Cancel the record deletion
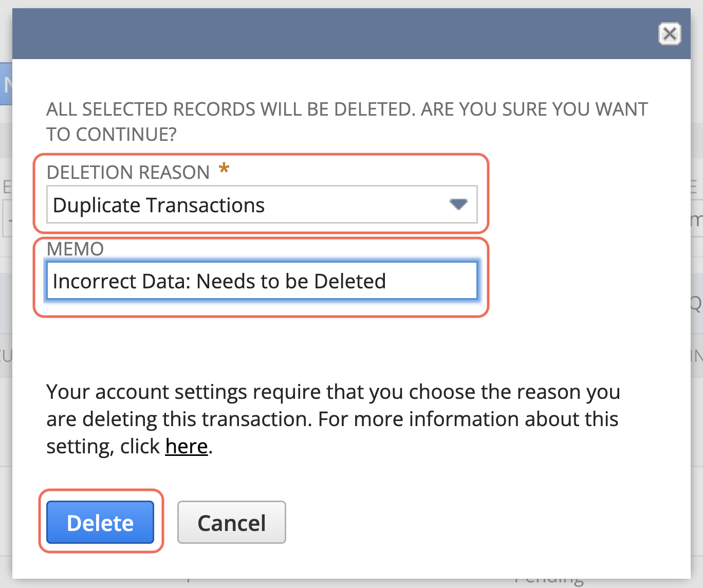 (231, 522)
